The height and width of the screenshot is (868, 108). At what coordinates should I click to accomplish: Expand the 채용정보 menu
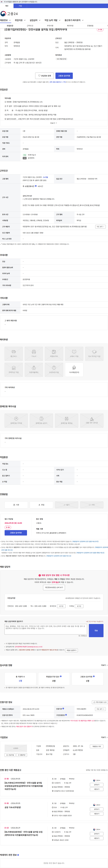tap(5, 20)
